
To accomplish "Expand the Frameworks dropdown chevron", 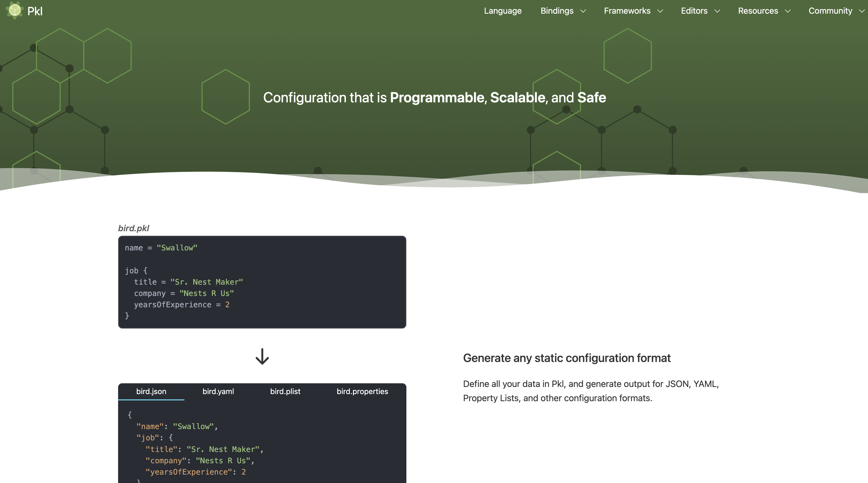I will click(660, 11).
